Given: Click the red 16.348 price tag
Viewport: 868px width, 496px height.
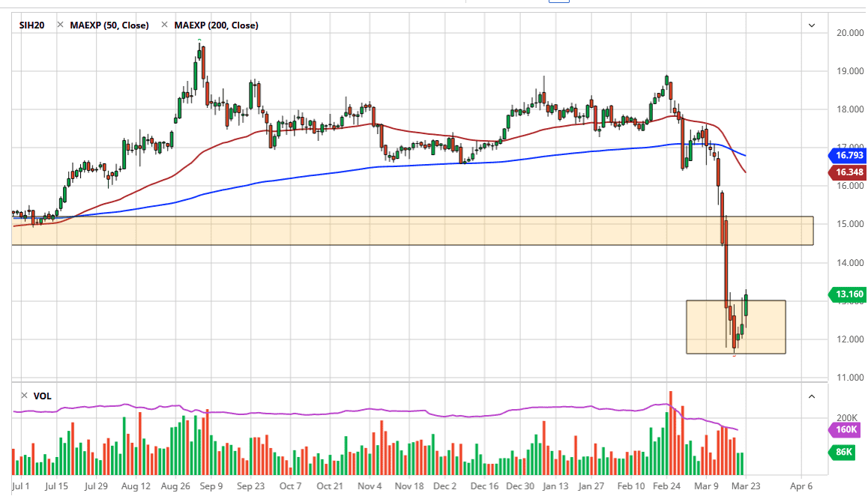Looking at the screenshot, I should pos(846,173).
